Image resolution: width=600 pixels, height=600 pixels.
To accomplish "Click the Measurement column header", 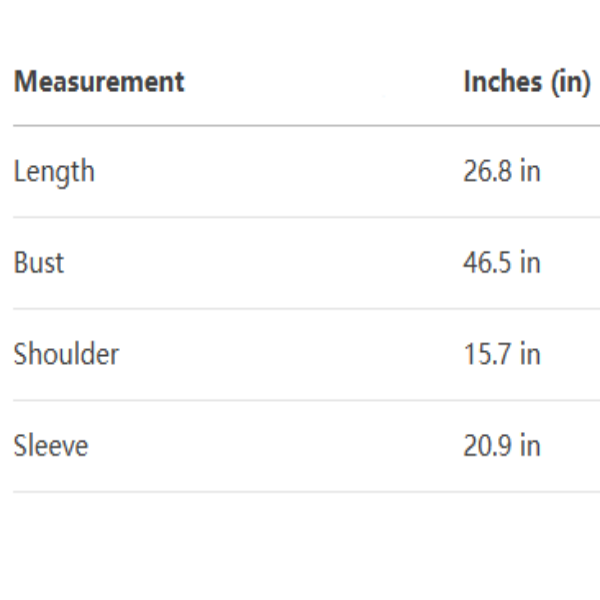I will [x=98, y=82].
